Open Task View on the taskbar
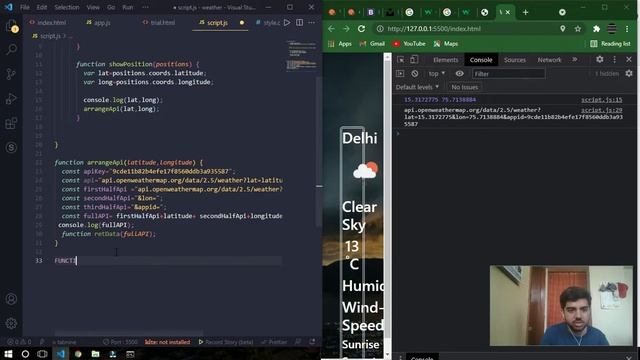This screenshot has width=640, height=360. 42,354
